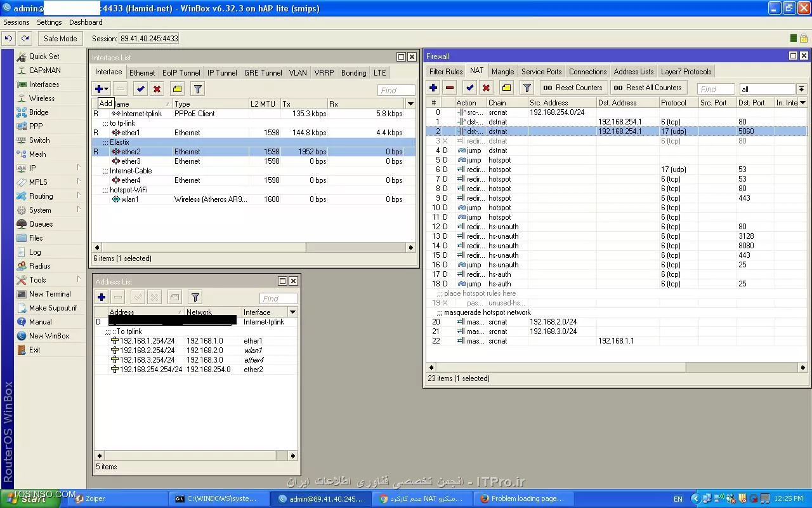Expand the IP submenu in the sidebar
812x508 pixels.
(x=50, y=168)
